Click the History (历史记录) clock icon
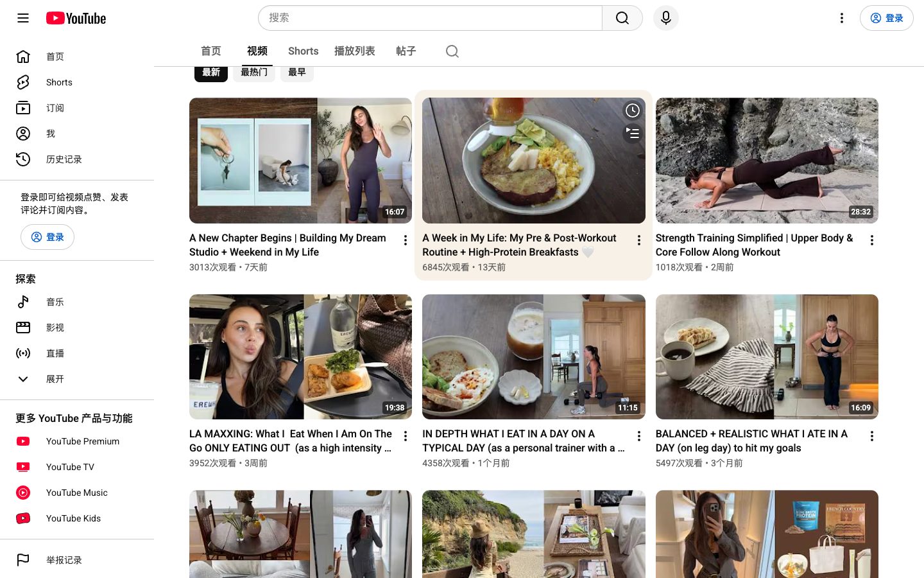This screenshot has height=578, width=924. point(23,159)
